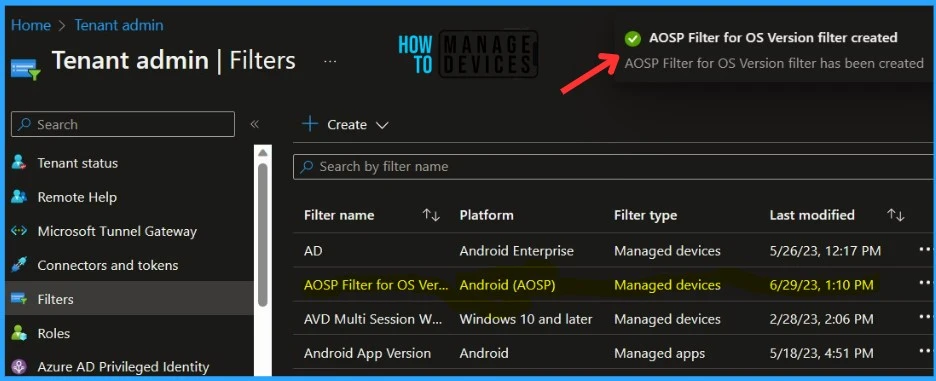Click the Tenant admin Filters header icon
This screenshot has height=381, width=936.
tap(25, 68)
